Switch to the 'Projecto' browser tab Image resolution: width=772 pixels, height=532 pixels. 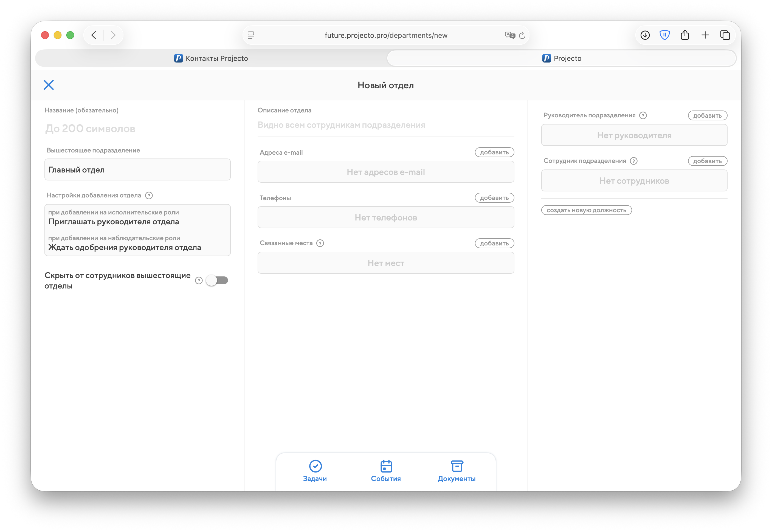tap(562, 58)
